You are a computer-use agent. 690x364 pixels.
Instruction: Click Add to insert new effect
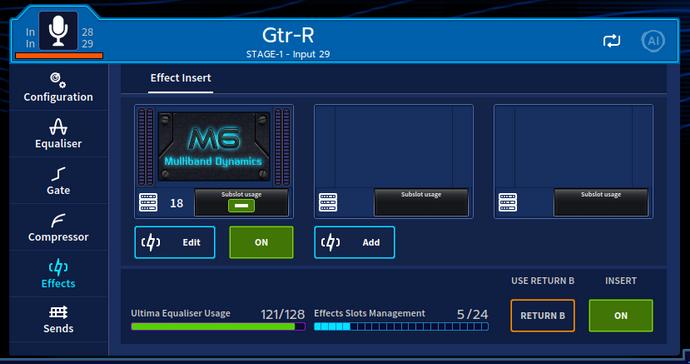354,242
